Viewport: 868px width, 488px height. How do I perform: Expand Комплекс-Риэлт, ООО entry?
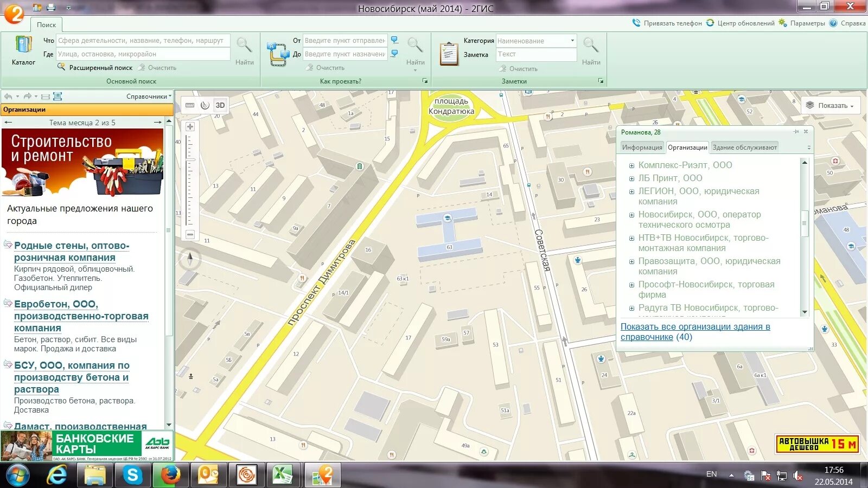(631, 166)
